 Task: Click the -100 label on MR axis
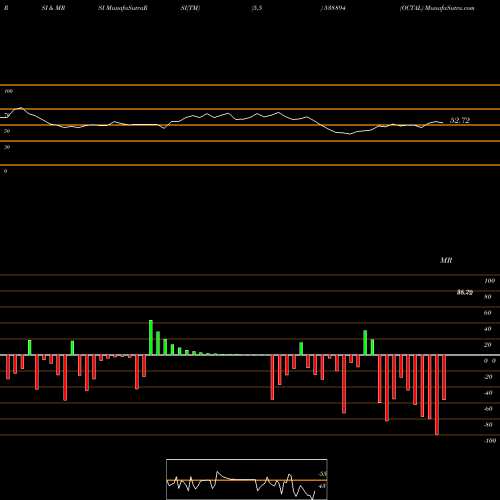click(490, 441)
